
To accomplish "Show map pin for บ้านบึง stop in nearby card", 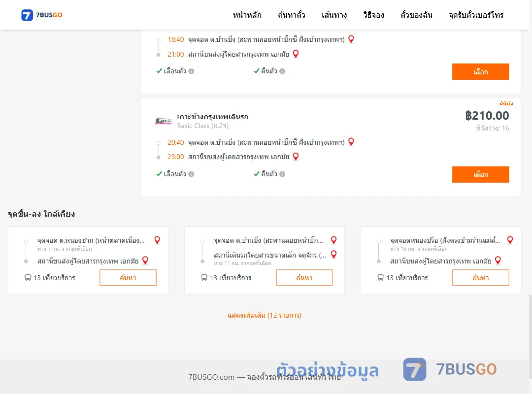I will (334, 240).
